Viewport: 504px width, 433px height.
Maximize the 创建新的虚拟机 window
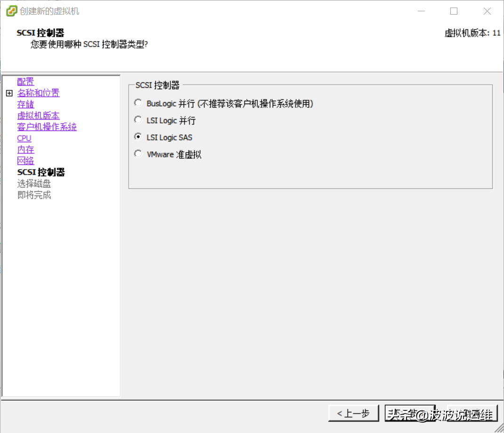pos(454,11)
